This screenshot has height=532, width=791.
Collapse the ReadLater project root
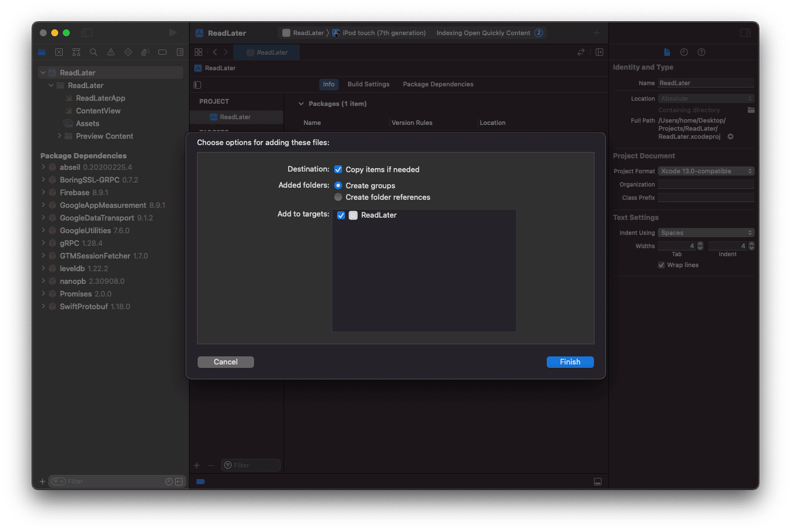pyautogui.click(x=43, y=73)
